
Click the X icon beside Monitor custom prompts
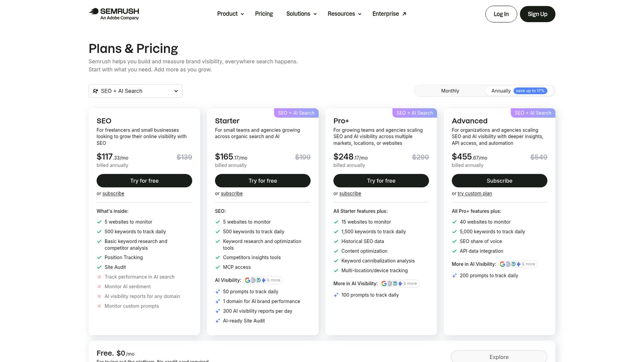[x=99, y=306]
